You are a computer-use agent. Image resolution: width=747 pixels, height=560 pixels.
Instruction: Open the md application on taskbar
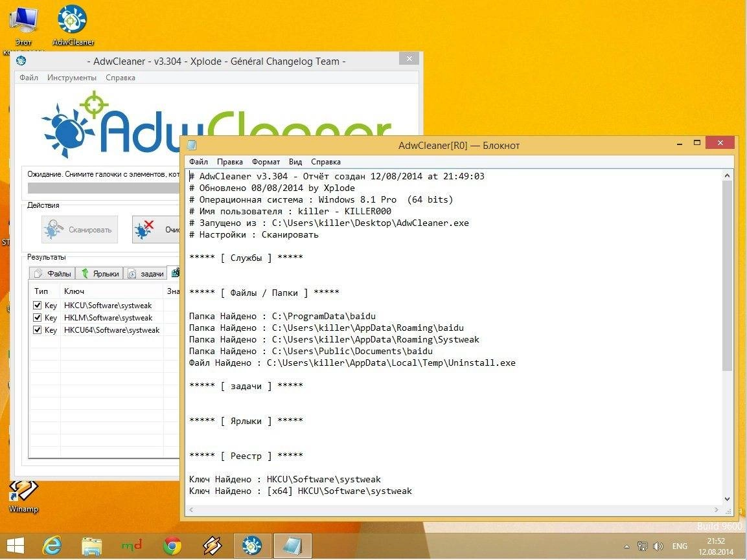[132, 546]
